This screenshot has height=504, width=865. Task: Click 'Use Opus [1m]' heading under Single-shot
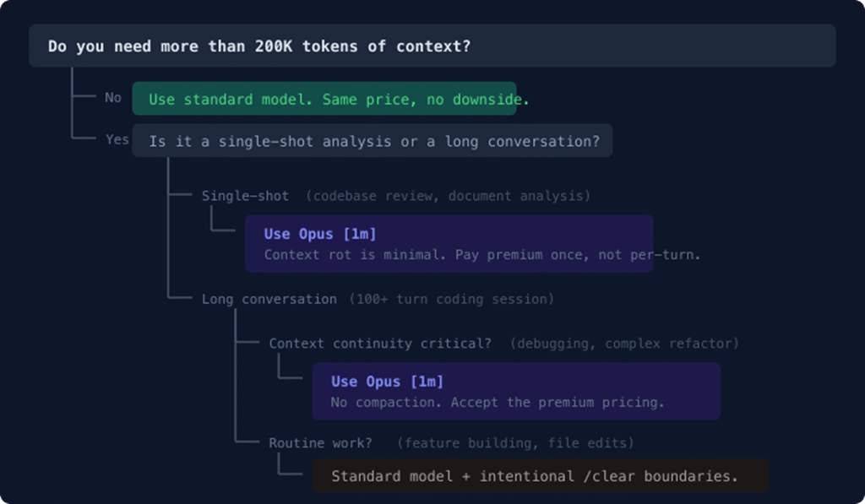point(320,234)
